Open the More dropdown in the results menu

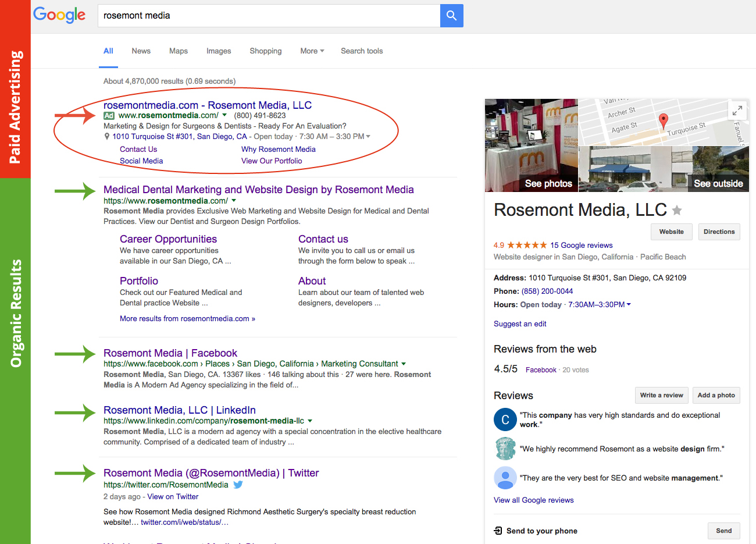[312, 51]
